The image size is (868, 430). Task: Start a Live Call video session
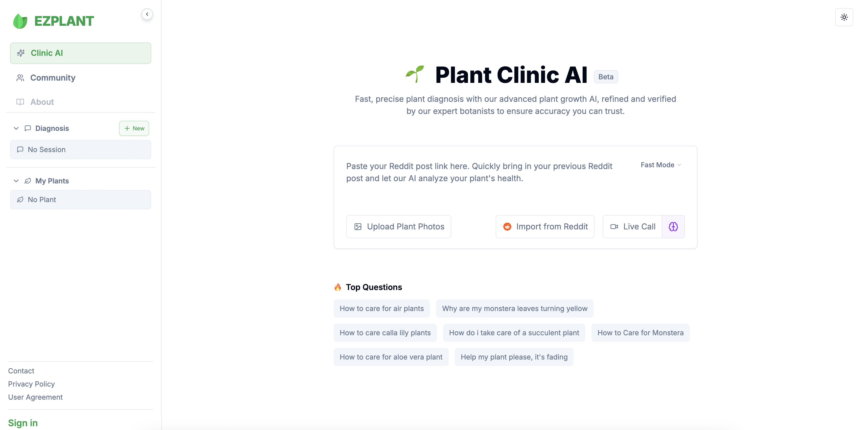click(x=632, y=227)
